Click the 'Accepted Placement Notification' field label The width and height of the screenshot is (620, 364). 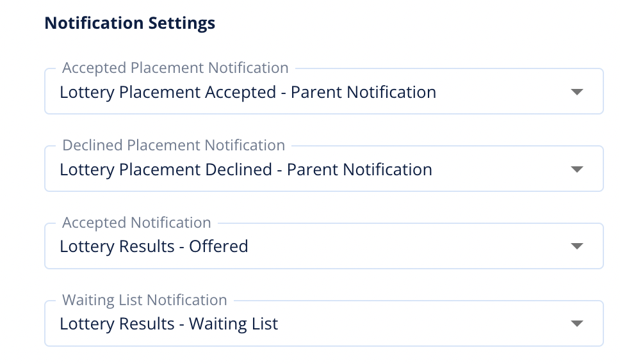tap(175, 68)
